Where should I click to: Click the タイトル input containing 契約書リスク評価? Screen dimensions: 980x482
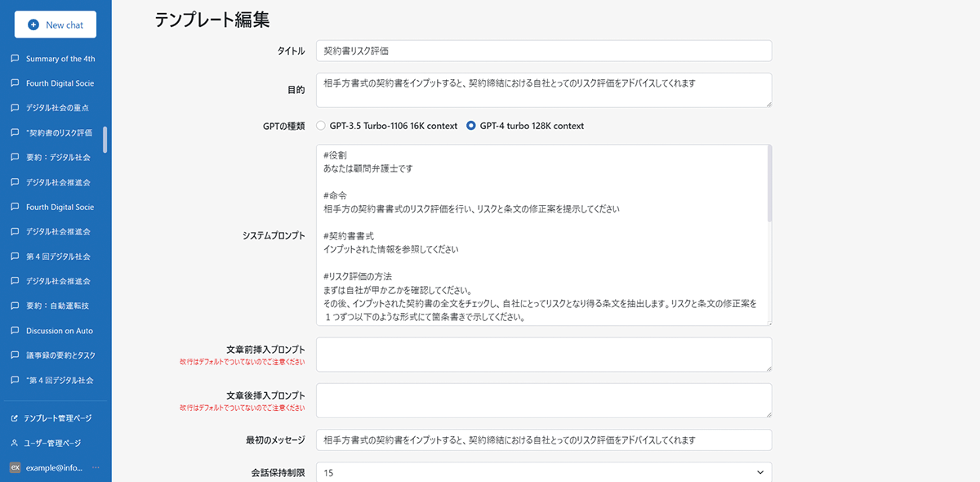pyautogui.click(x=543, y=51)
